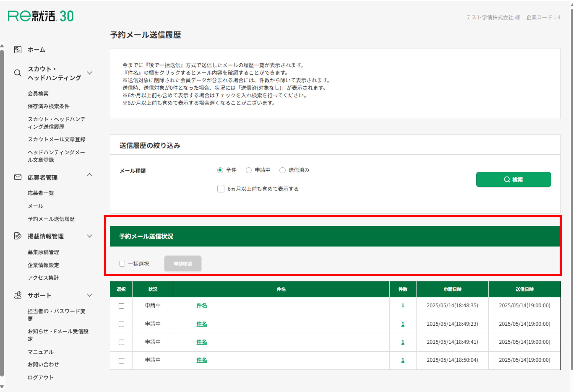Open アクセス集計
573x392 pixels.
point(43,278)
